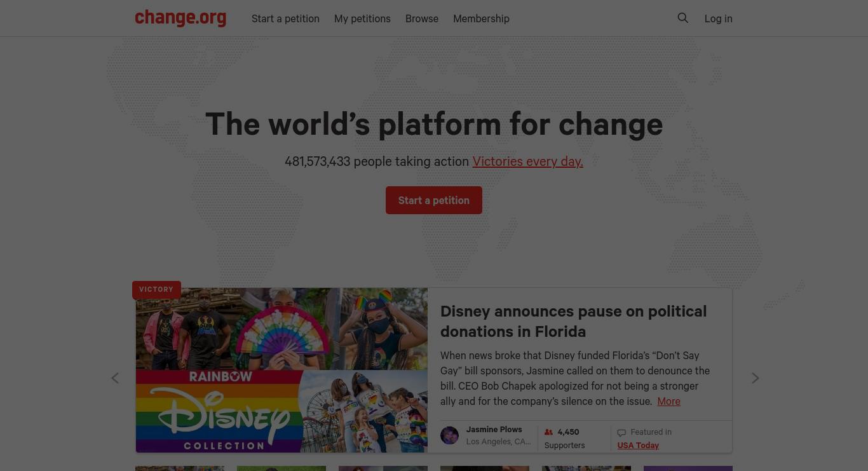Viewport: 868px width, 471px height.
Task: Open the search magnifier icon
Action: [683, 18]
